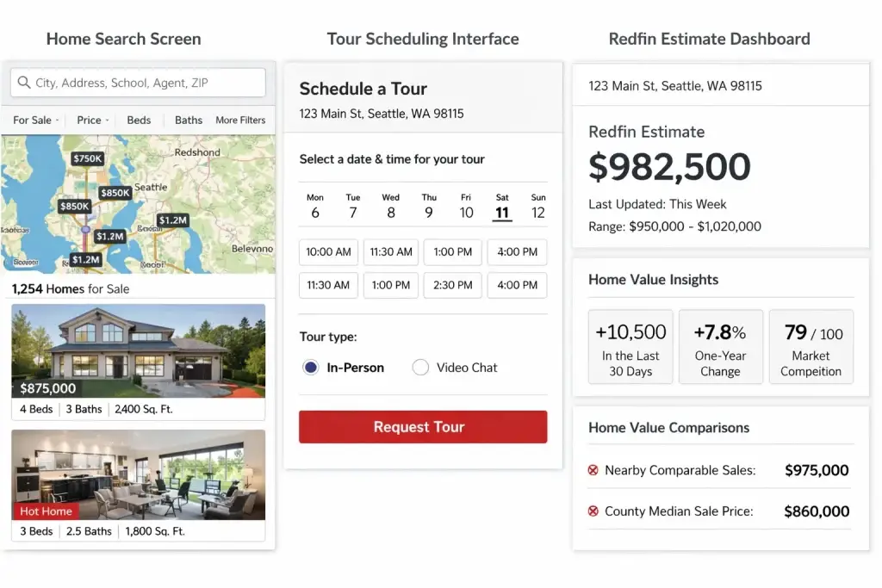Pick Sat 11 as tour date
Viewport: 882px width, 588px height.
[502, 207]
